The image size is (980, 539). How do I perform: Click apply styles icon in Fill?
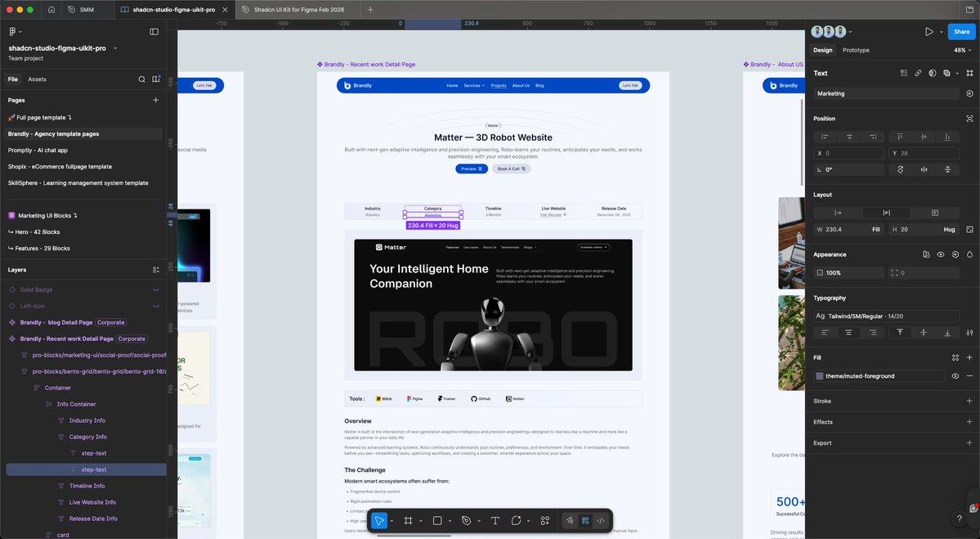955,357
